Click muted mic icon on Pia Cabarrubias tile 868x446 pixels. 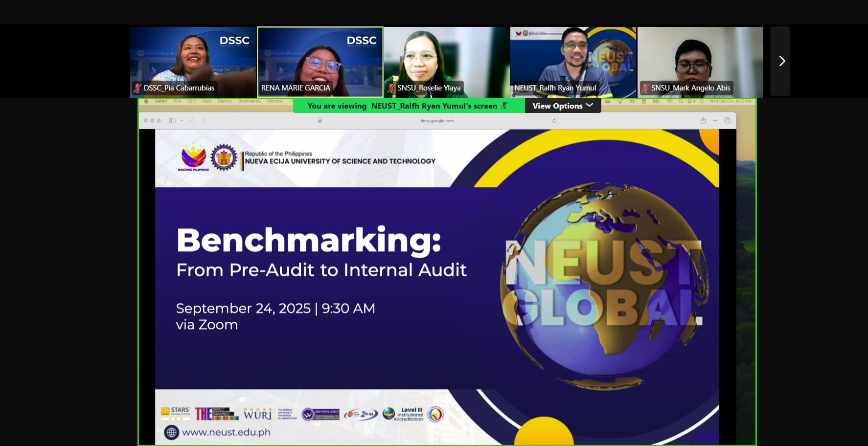click(138, 88)
